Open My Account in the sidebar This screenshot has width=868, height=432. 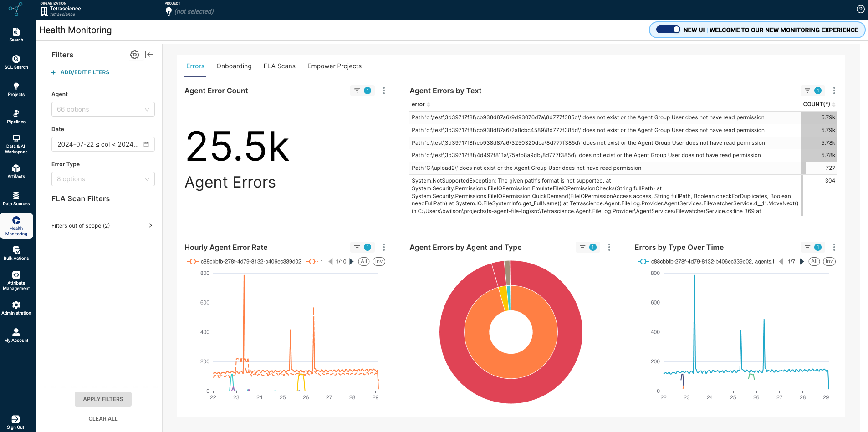(x=16, y=335)
